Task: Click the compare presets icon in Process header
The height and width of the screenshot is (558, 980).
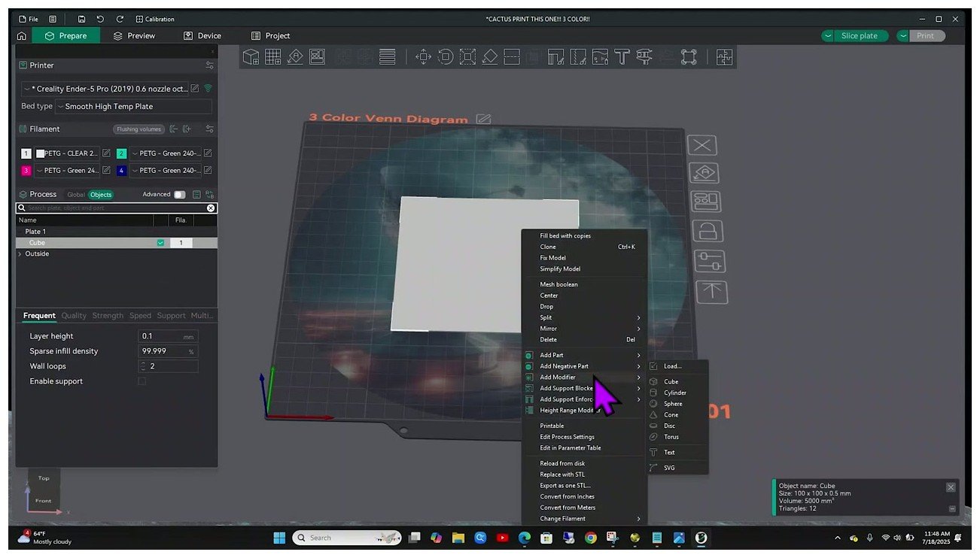Action: click(x=209, y=194)
